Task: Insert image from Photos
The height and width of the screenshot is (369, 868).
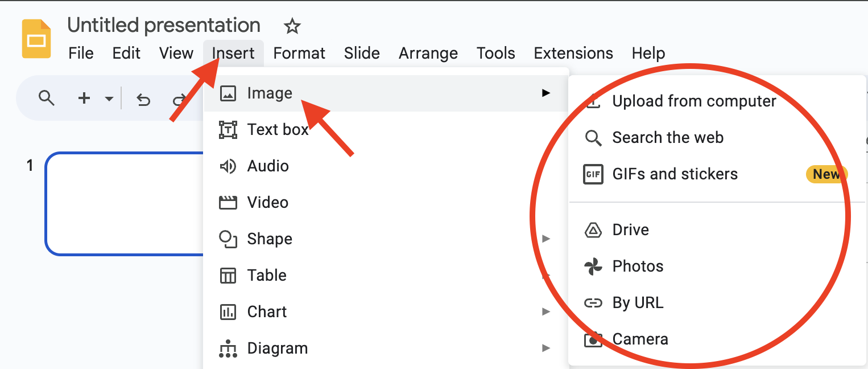Action: tap(638, 266)
